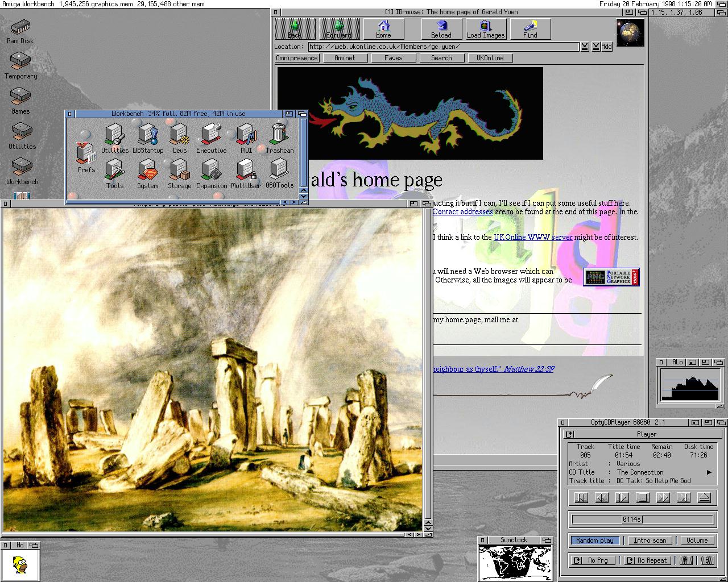Click the B marker button in OptyCDPlayer
This screenshot has height=582, width=728.
coord(708,560)
